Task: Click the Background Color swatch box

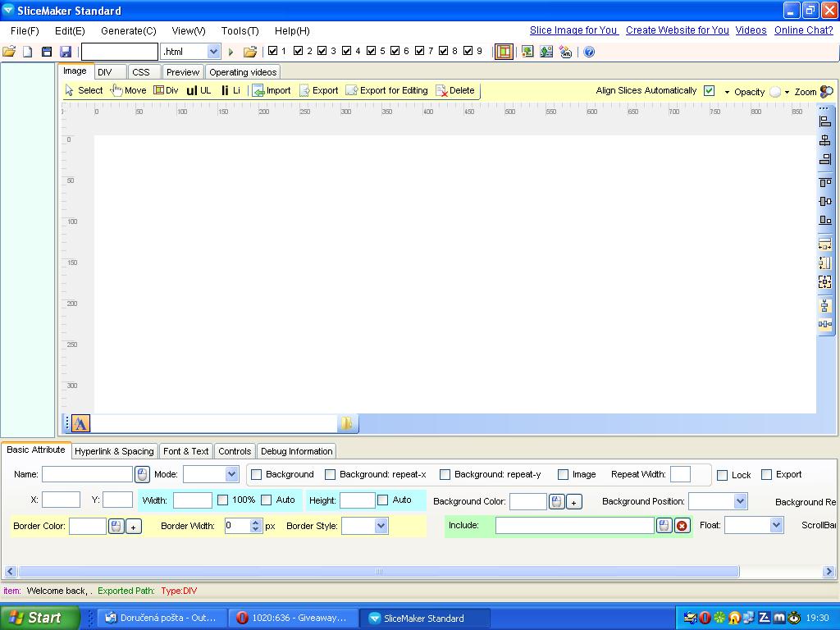Action: tap(527, 501)
